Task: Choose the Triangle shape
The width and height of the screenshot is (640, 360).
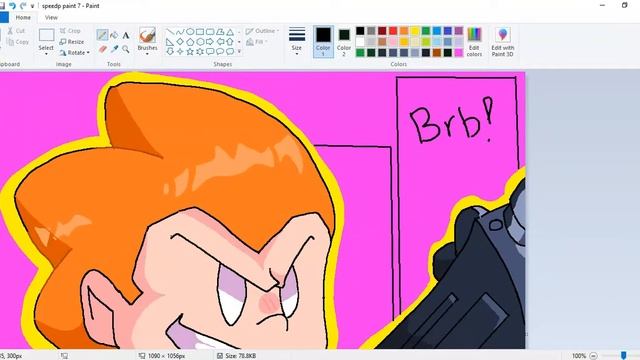Action: (230, 32)
